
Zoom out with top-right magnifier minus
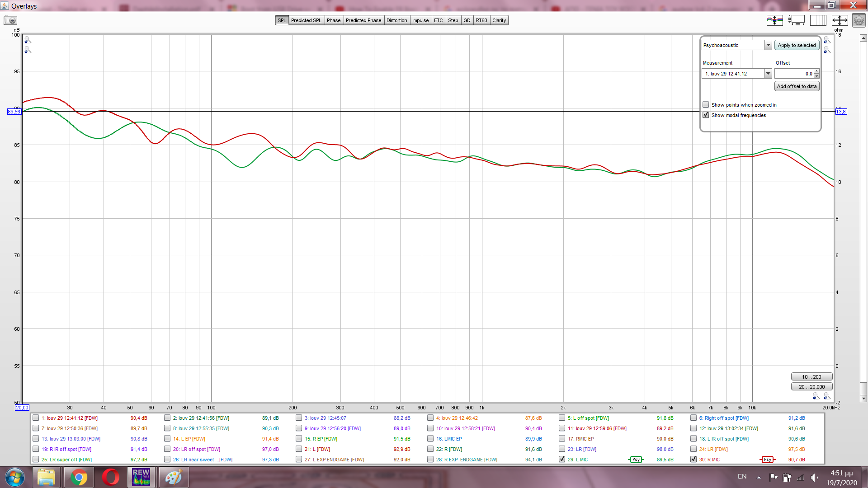pyautogui.click(x=827, y=50)
